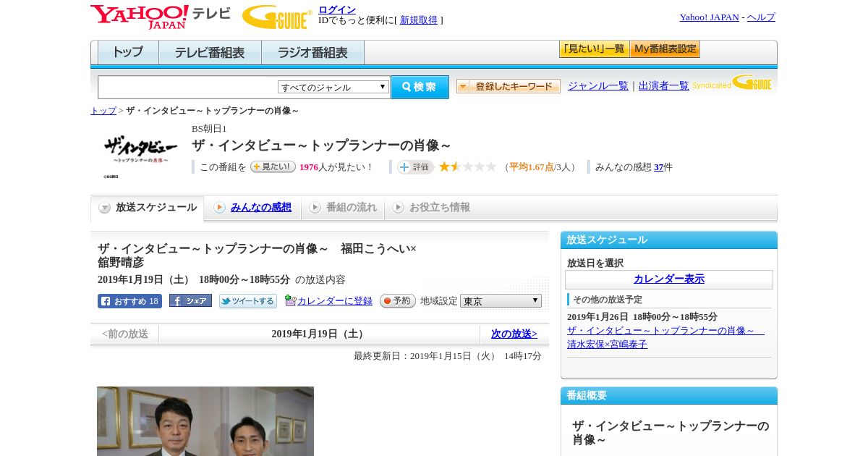Screen dimensions: 868x456
Task: Click the トップ breadcrumb link
Action: (x=103, y=111)
